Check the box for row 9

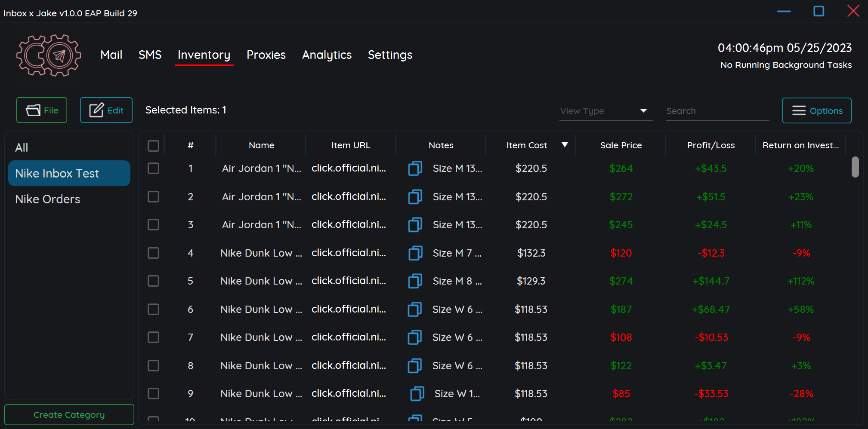153,393
